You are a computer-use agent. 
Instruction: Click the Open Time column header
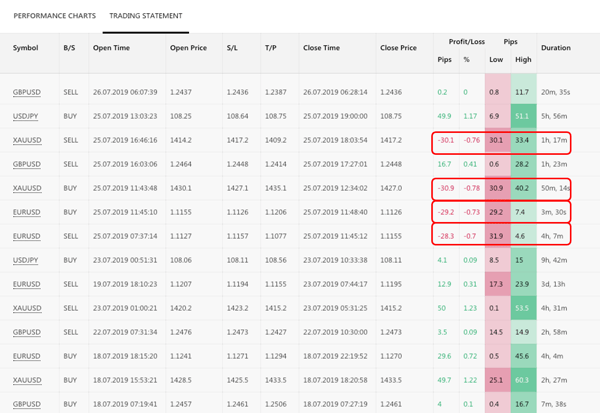113,48
